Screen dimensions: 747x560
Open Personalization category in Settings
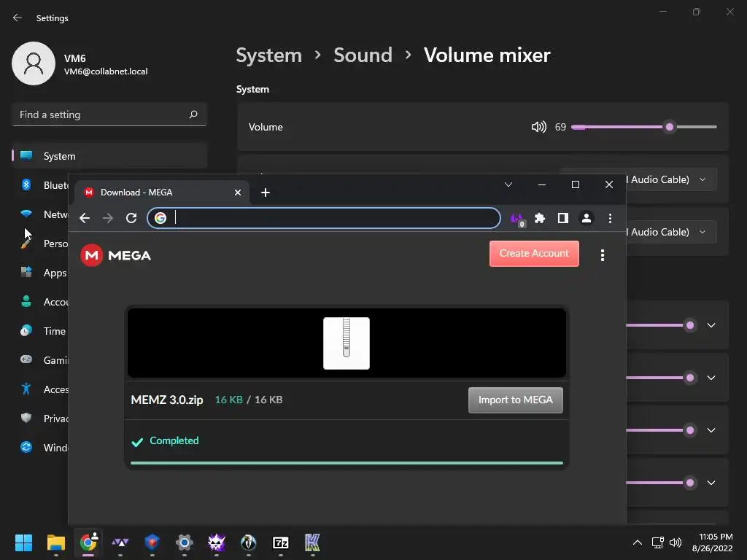tap(44, 244)
